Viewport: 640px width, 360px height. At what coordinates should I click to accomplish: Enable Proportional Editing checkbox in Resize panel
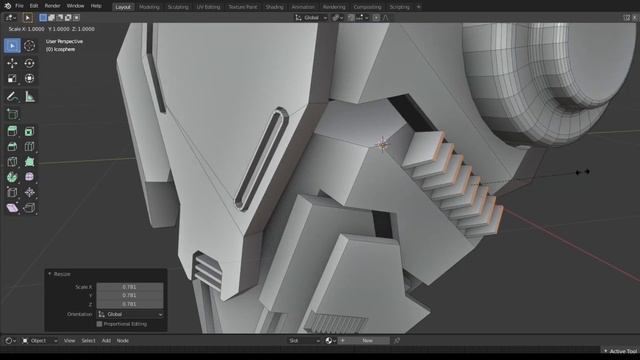click(x=99, y=324)
